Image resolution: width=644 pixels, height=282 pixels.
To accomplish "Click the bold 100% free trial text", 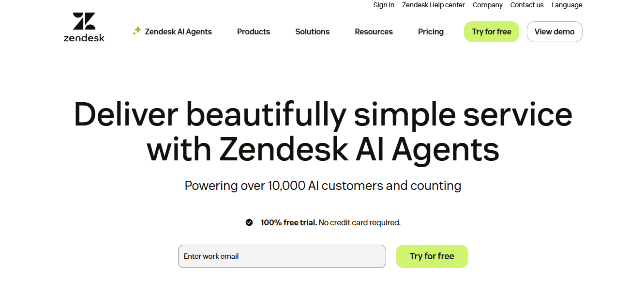I will coord(287,222).
